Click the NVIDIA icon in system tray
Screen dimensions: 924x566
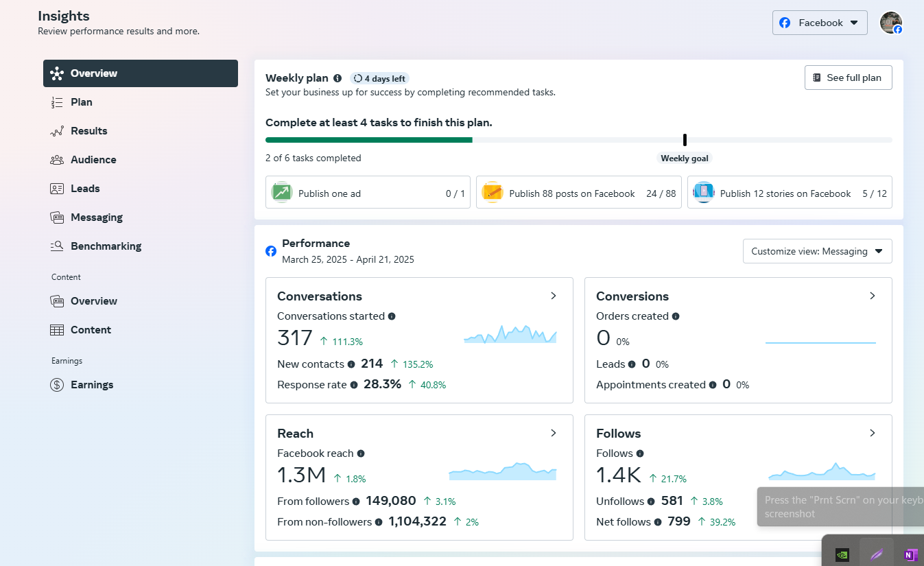[842, 555]
